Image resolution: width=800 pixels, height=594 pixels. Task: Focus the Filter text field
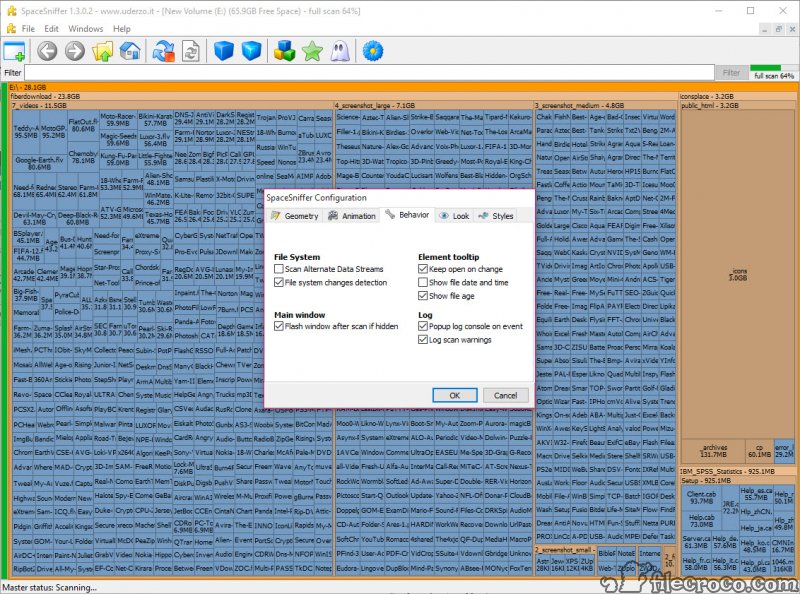(x=369, y=73)
